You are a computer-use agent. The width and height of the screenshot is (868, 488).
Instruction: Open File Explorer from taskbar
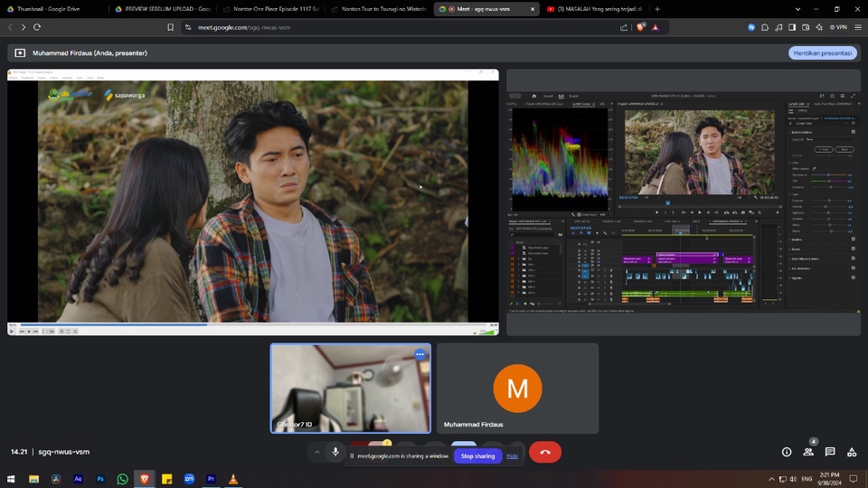point(33,479)
